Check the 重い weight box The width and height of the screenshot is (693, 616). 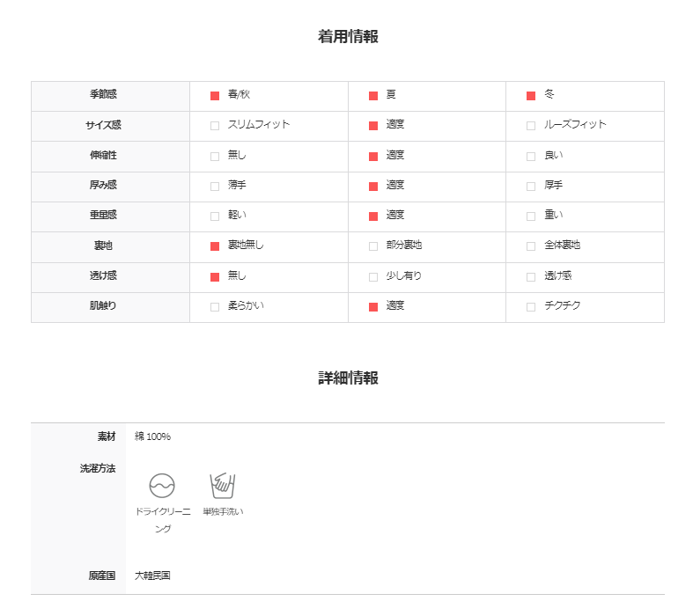point(531,216)
